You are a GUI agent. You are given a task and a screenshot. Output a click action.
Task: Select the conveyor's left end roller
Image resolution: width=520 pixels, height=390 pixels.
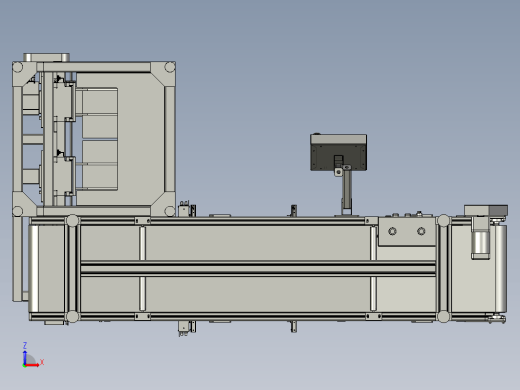tap(33, 269)
